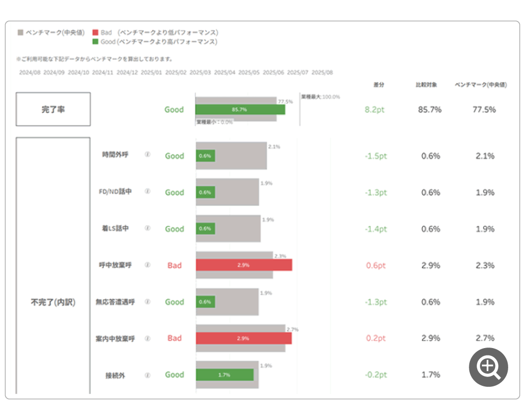Open info icon next to 接続外

[148, 375]
